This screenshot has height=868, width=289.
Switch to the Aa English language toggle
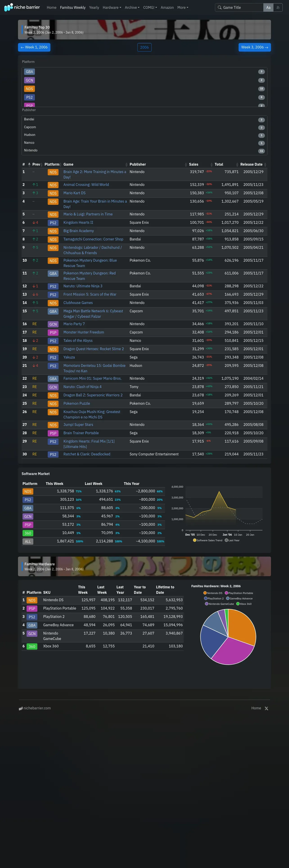coord(268,7)
